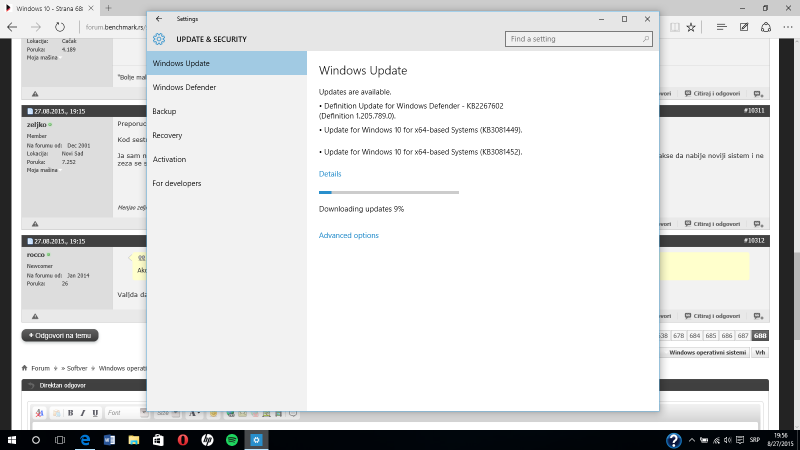800x450 pixels.
Task: Open the Windows Start menu
Action: (x=12, y=440)
